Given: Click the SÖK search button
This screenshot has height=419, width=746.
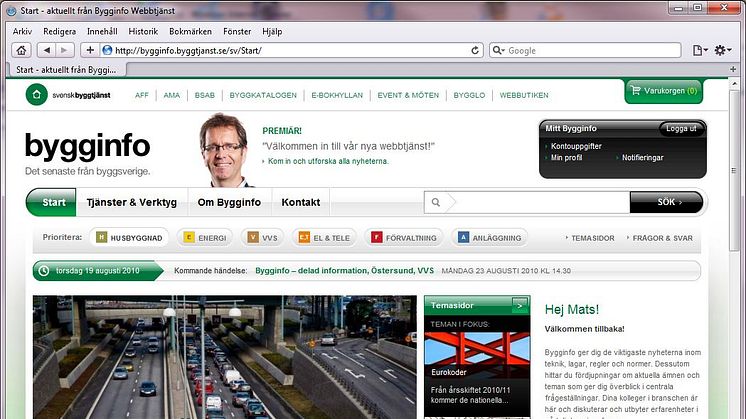Looking at the screenshot, I should pyautogui.click(x=666, y=202).
